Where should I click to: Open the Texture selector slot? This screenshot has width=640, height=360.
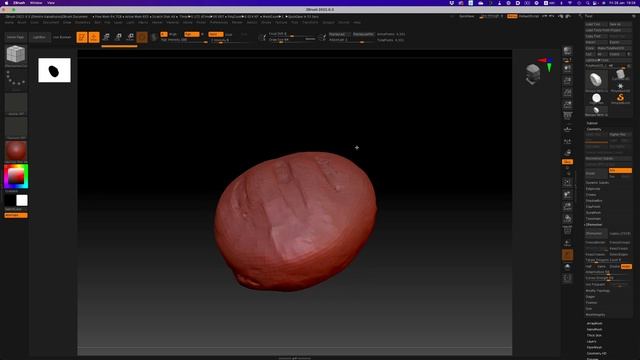(16, 127)
